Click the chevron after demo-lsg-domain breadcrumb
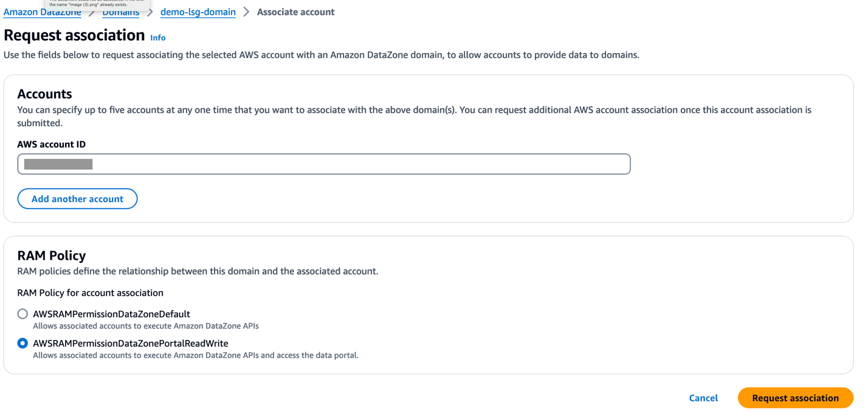Screen dimensions: 868x412 246,12
